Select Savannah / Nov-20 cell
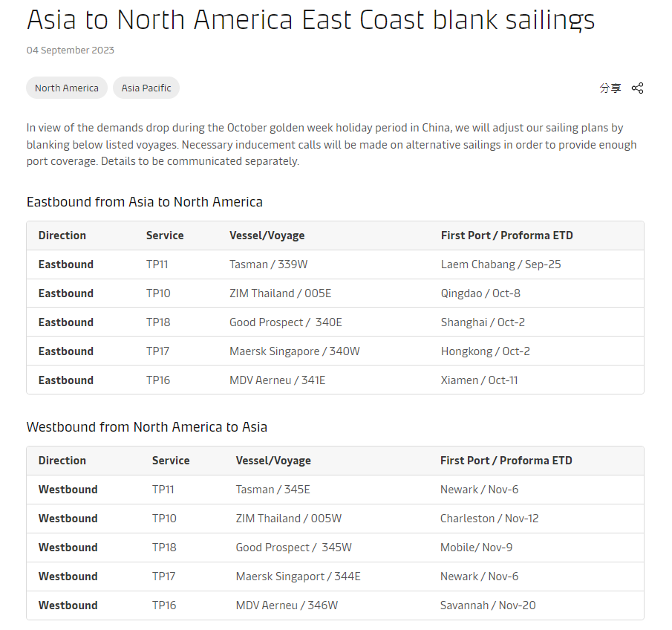 488,605
